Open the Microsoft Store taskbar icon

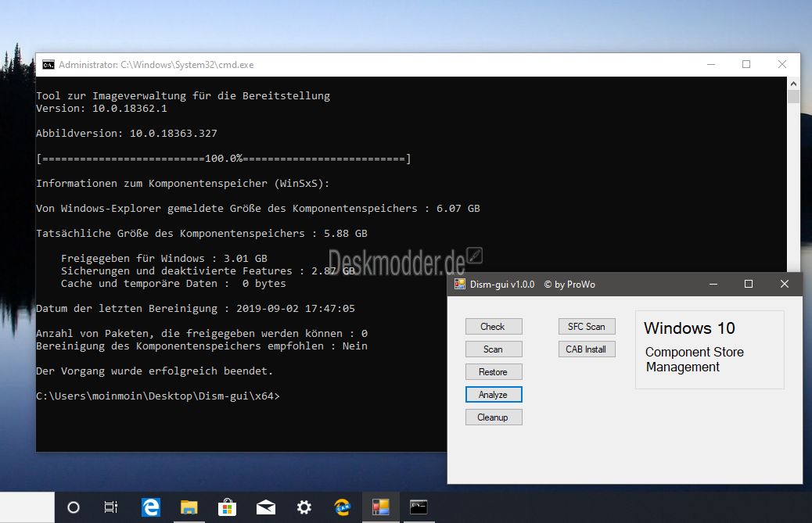tap(227, 507)
